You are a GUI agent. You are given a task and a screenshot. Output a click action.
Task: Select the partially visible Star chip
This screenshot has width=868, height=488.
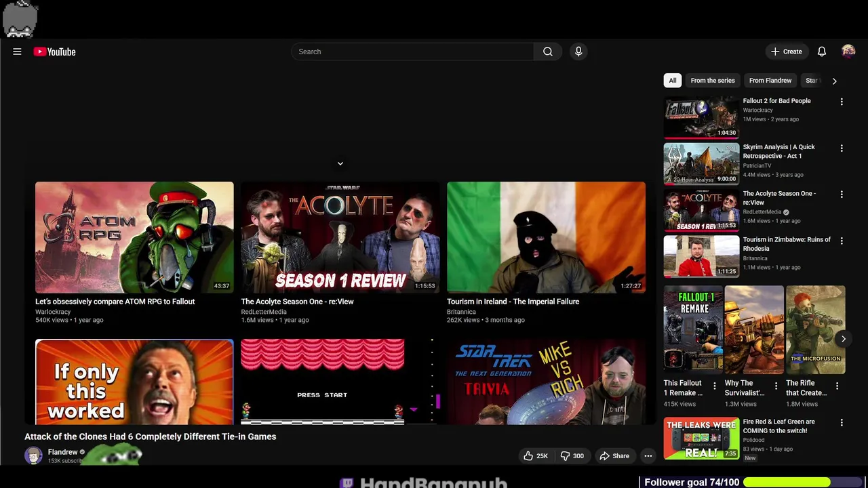(811, 81)
